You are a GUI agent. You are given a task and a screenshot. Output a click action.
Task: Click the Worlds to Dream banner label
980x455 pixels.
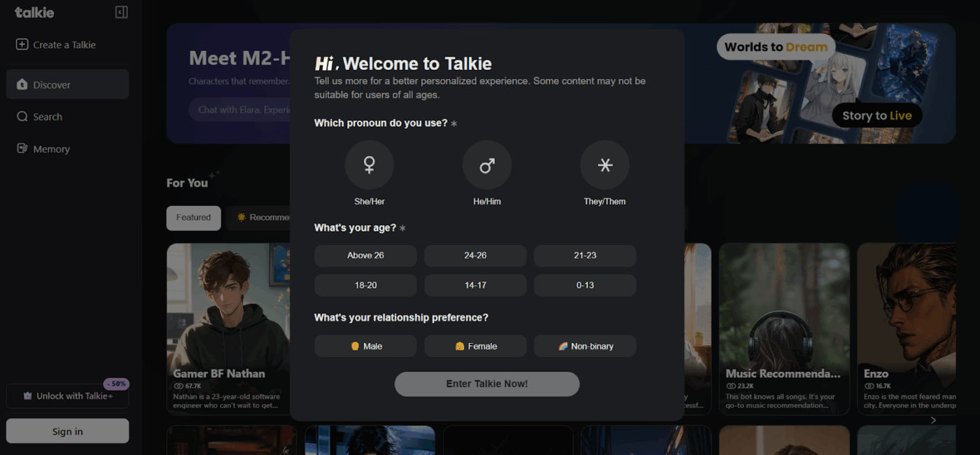point(776,47)
